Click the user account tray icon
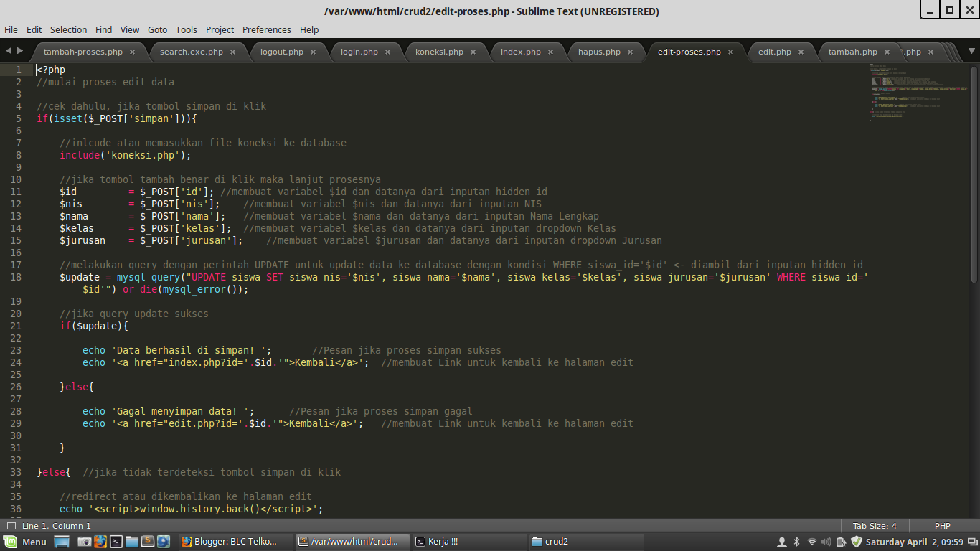Image resolution: width=980 pixels, height=551 pixels. pyautogui.click(x=782, y=542)
